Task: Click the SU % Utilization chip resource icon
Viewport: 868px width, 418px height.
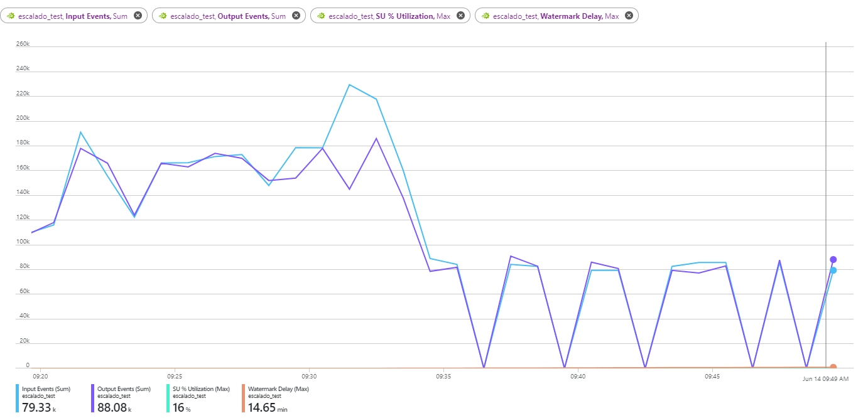Action: [321, 16]
